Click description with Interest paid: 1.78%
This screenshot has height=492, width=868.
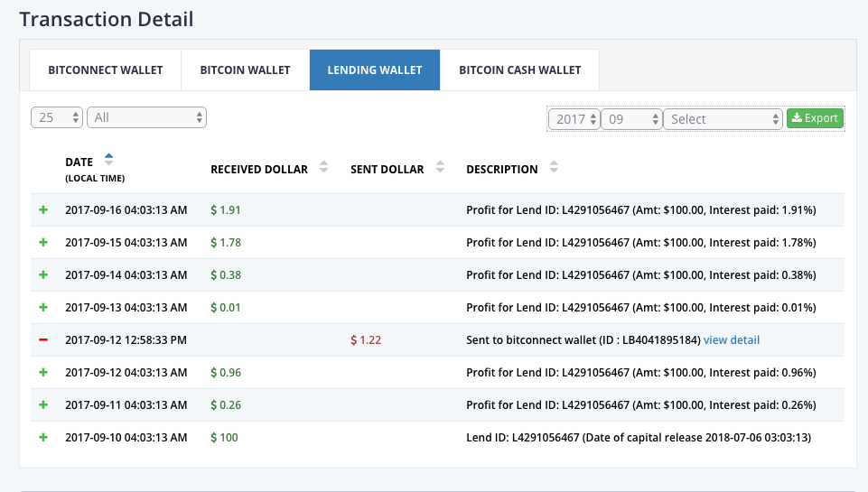[641, 243]
